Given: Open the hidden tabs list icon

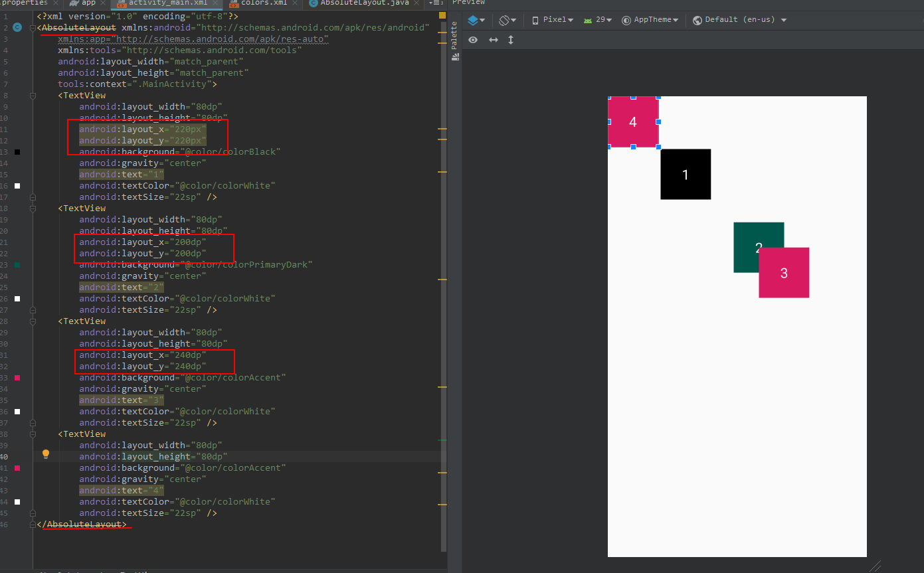Looking at the screenshot, I should (x=435, y=3).
